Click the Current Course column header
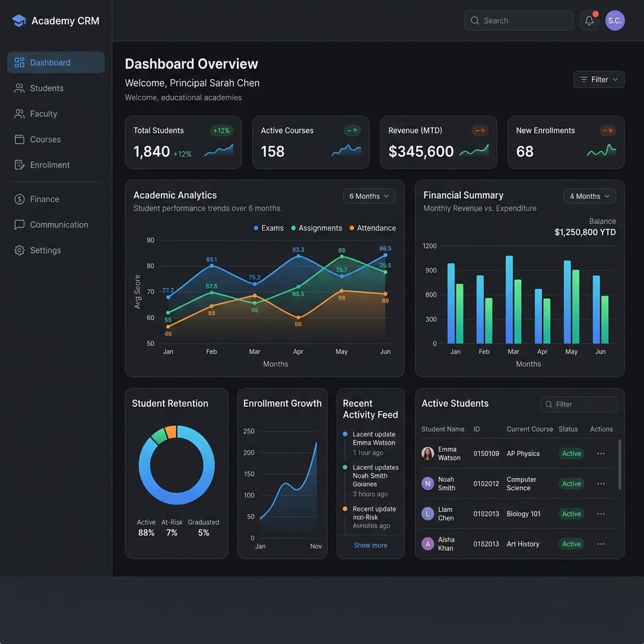644x644 pixels. [x=530, y=429]
